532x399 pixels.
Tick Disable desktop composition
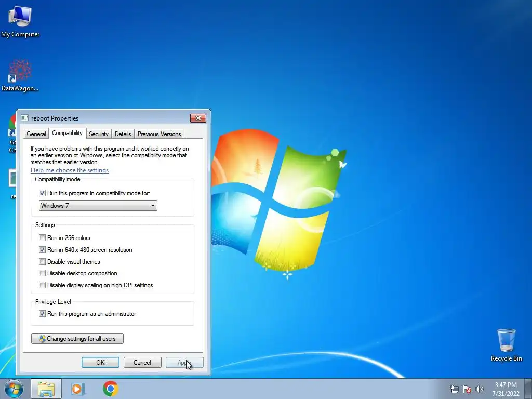42,273
